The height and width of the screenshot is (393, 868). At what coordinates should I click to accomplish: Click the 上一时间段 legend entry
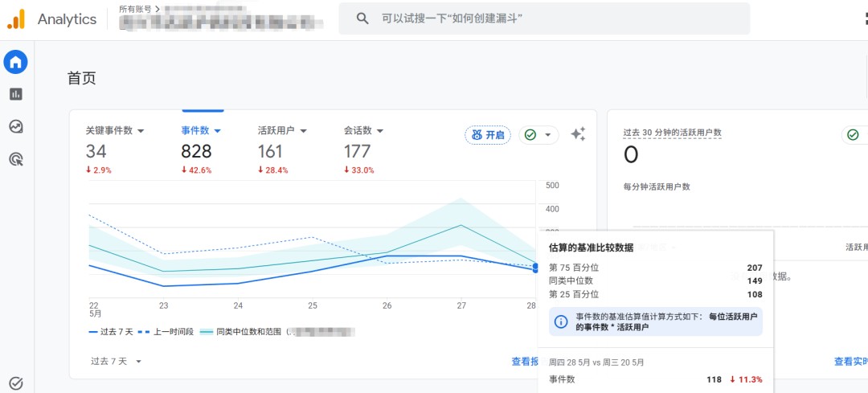166,332
